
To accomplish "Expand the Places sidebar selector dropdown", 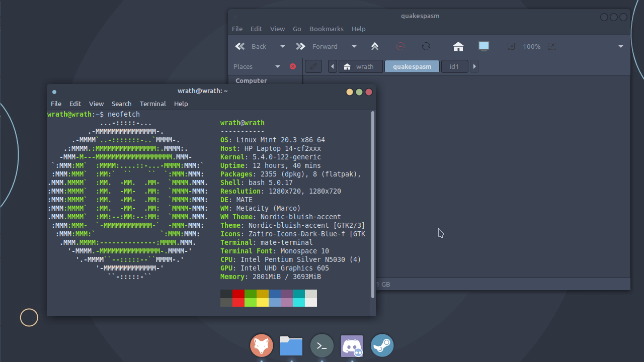I will [278, 66].
